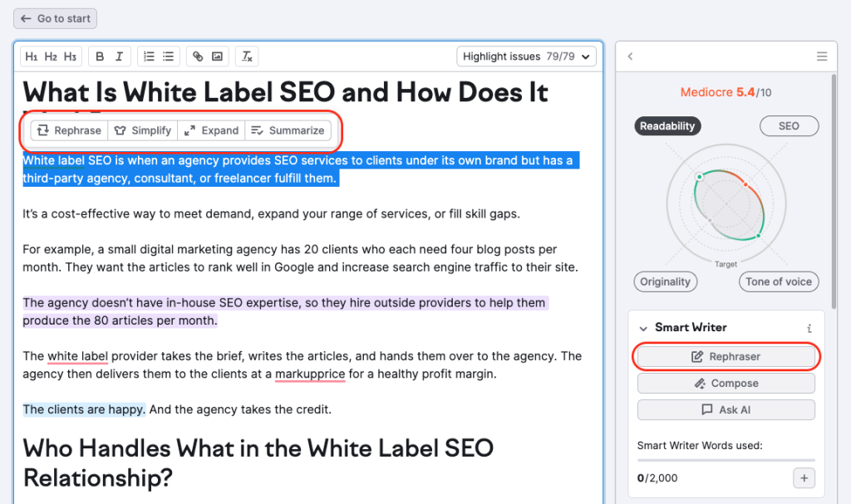851x504 pixels.
Task: Collapse the Smart Writer section
Action: coord(643,328)
